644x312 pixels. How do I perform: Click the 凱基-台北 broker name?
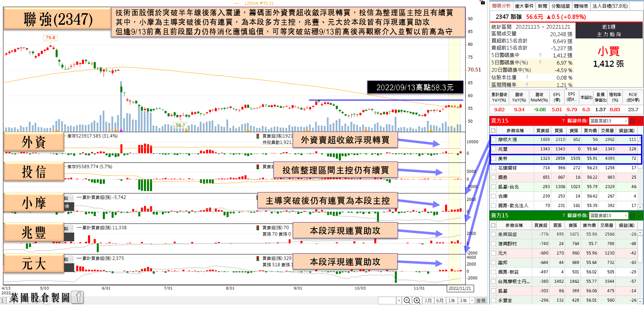click(508, 187)
